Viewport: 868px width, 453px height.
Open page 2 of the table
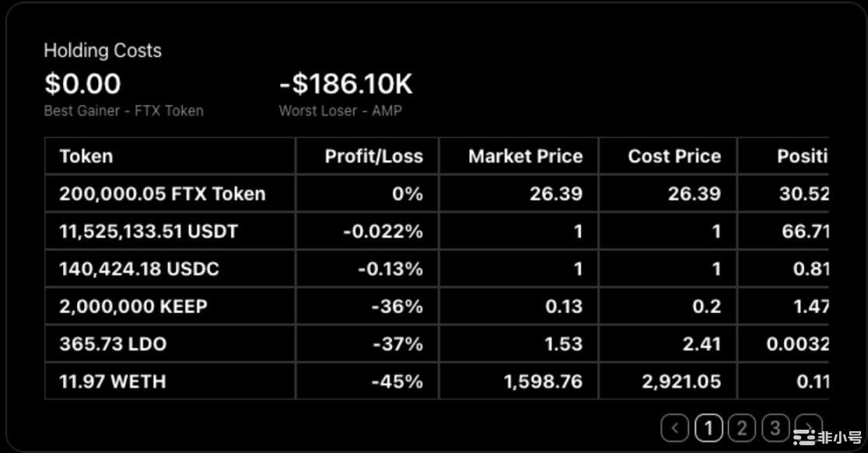coord(742,427)
